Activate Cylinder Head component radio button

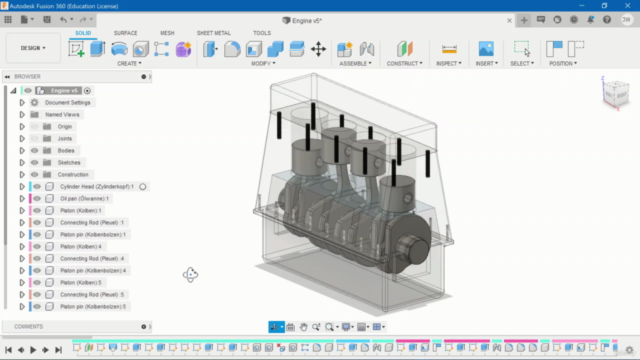coord(142,187)
